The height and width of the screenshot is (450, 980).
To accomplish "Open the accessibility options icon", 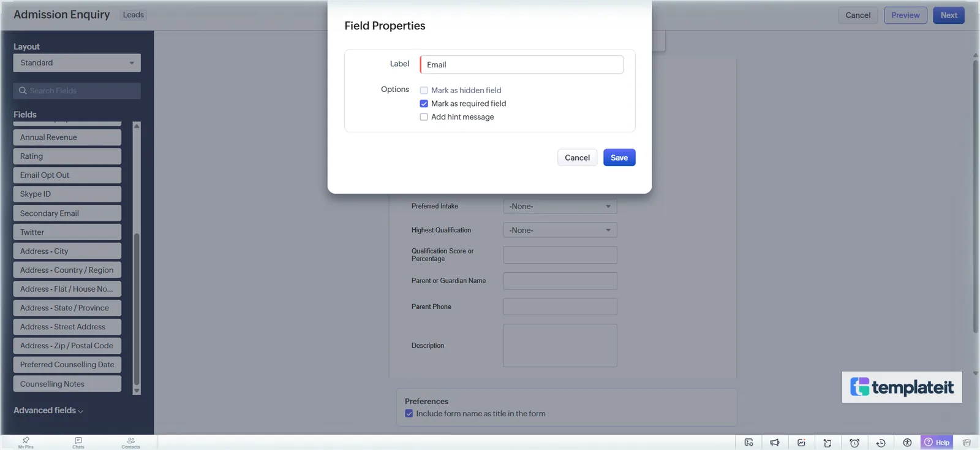I will click(x=907, y=443).
